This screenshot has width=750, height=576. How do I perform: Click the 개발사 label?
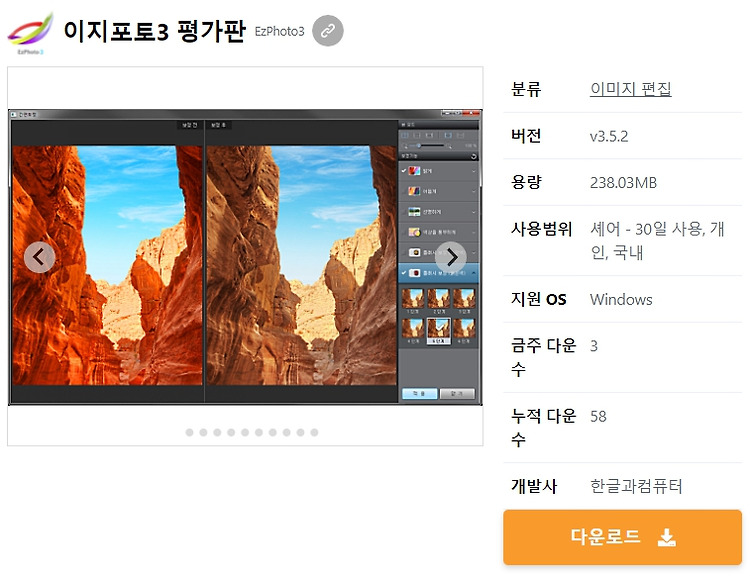coord(533,486)
